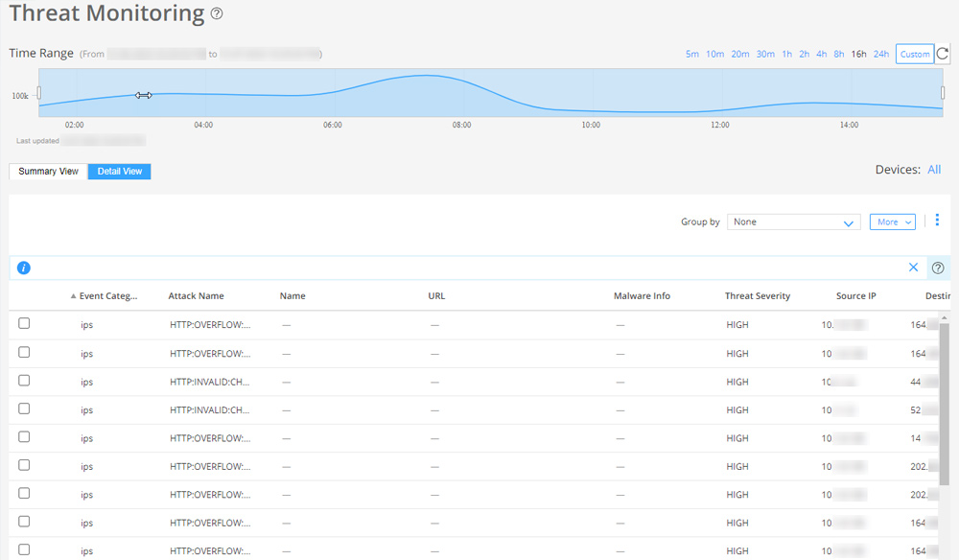Image resolution: width=959 pixels, height=560 pixels.
Task: Check the fifth row checkbox
Action: point(24,437)
